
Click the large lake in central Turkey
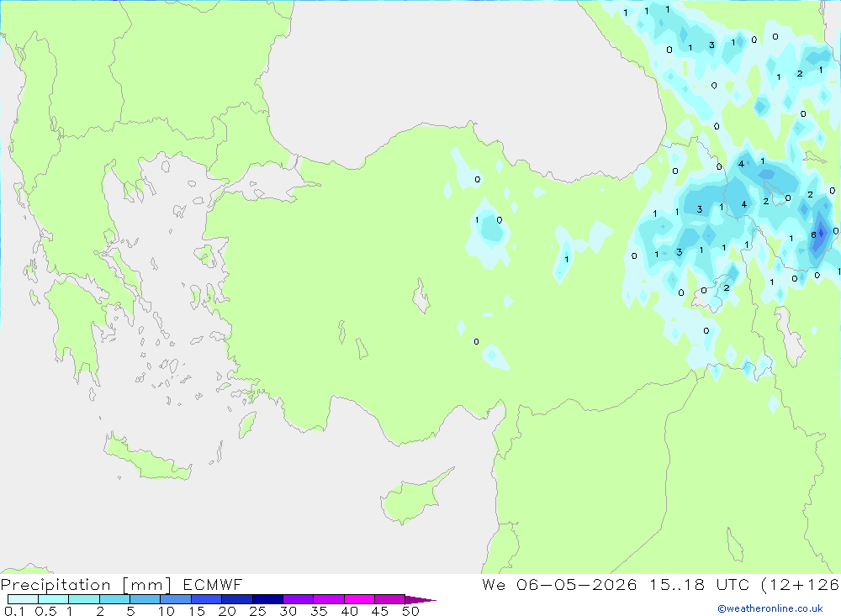point(421,297)
